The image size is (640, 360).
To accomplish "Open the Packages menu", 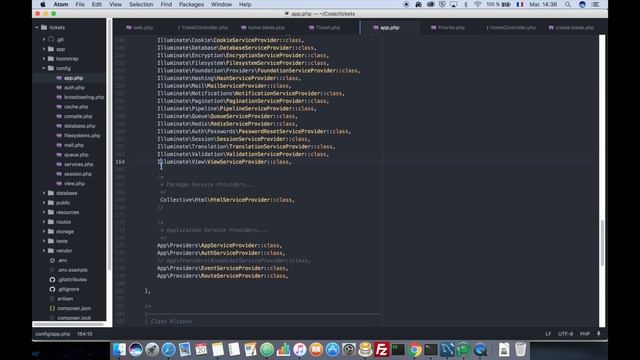I will tap(191, 4).
